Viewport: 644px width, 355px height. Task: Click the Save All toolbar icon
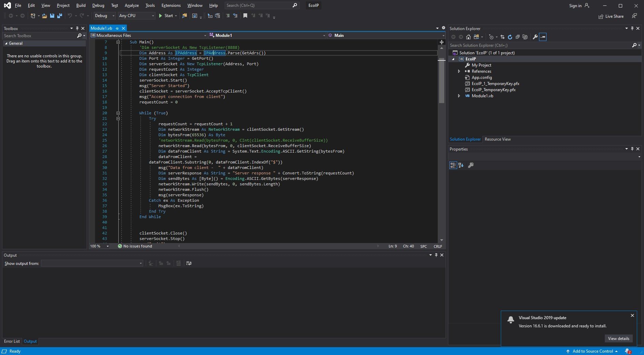(x=60, y=16)
